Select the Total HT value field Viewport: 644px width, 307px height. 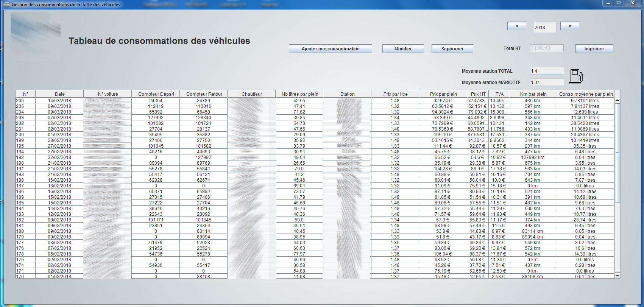(547, 48)
